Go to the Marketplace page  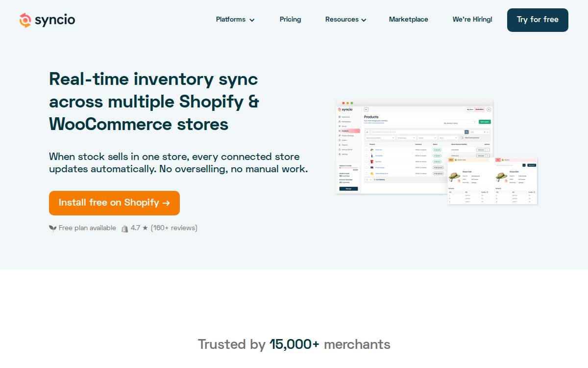coord(409,20)
